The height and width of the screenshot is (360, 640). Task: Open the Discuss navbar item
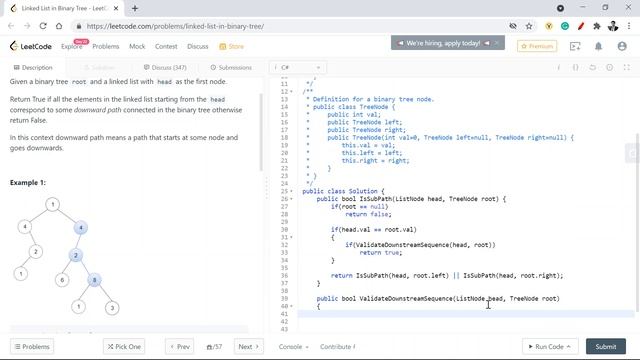point(198,46)
